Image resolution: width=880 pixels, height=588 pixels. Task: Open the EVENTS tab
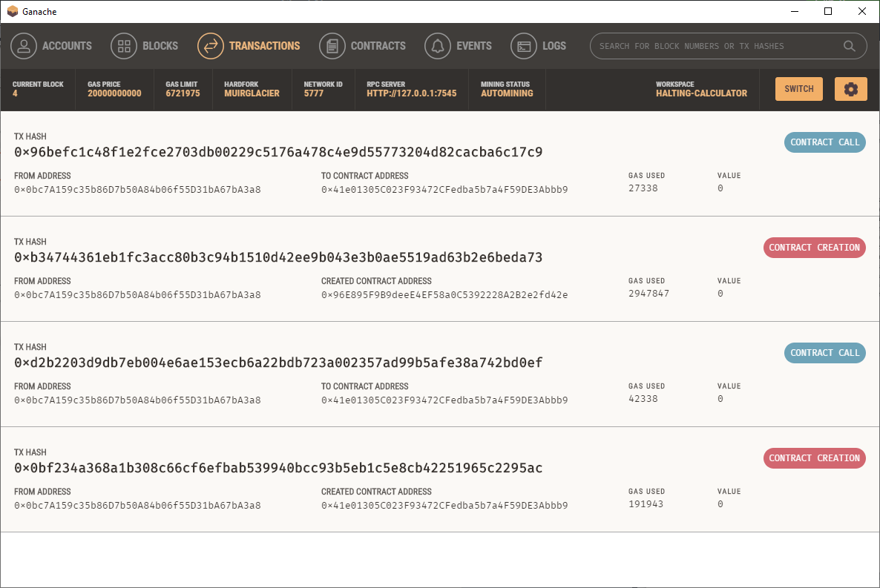pos(473,45)
